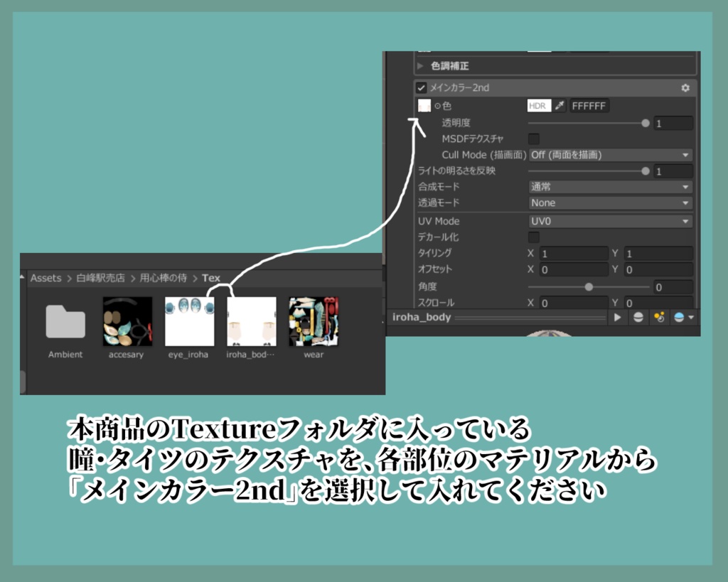The height and width of the screenshot is (582, 728).
Task: Toggle the preview lighting icon
Action: tap(660, 316)
